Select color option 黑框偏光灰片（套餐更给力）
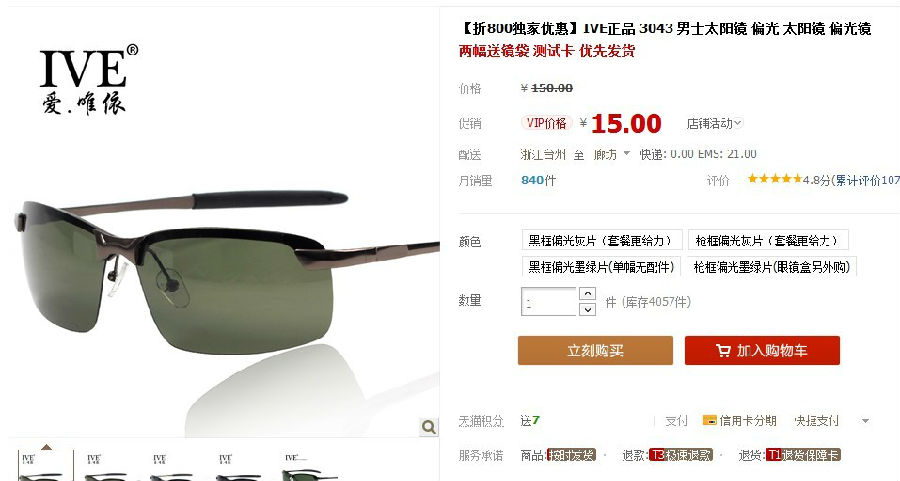The height and width of the screenshot is (481, 900). coord(602,240)
